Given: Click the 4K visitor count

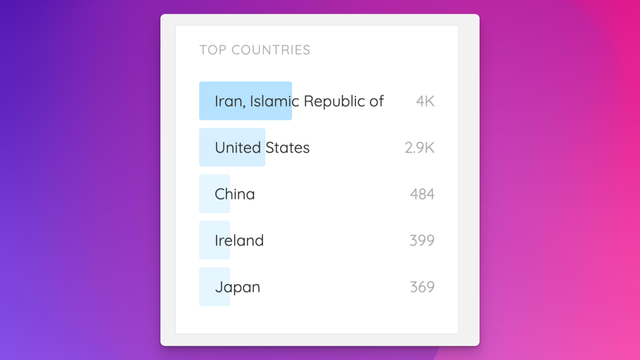Looking at the screenshot, I should 425,101.
